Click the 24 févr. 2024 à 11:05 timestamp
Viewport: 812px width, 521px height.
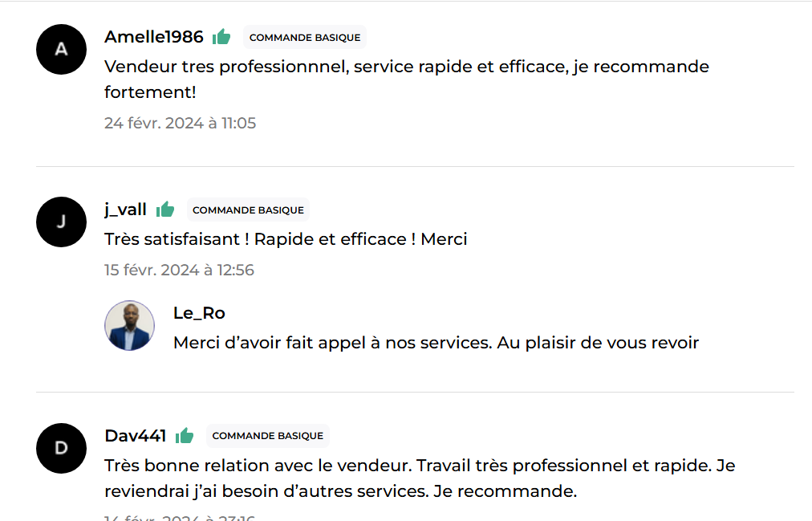(x=181, y=123)
